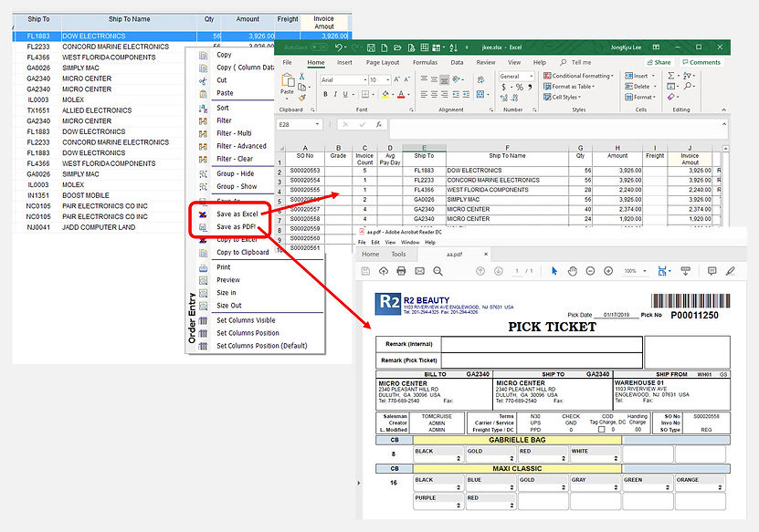Screen dimensions: 759x532
Task: Open the font size 10 dropdown
Action: point(388,79)
